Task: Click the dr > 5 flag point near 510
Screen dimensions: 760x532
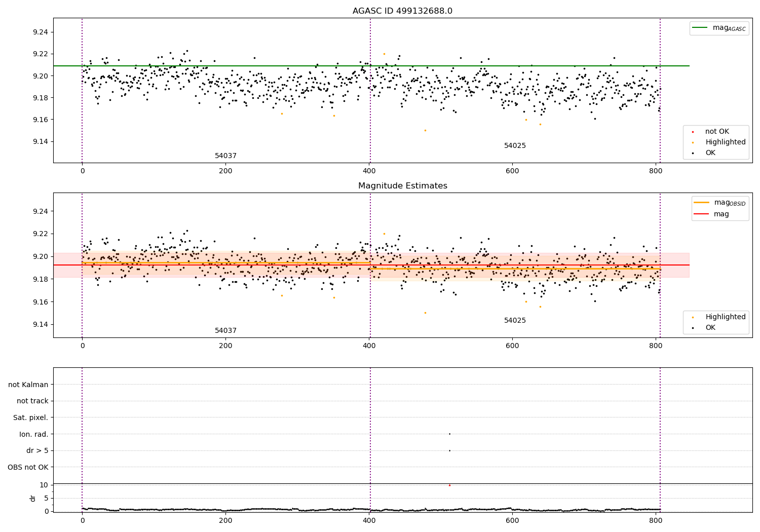Action: [x=449, y=450]
